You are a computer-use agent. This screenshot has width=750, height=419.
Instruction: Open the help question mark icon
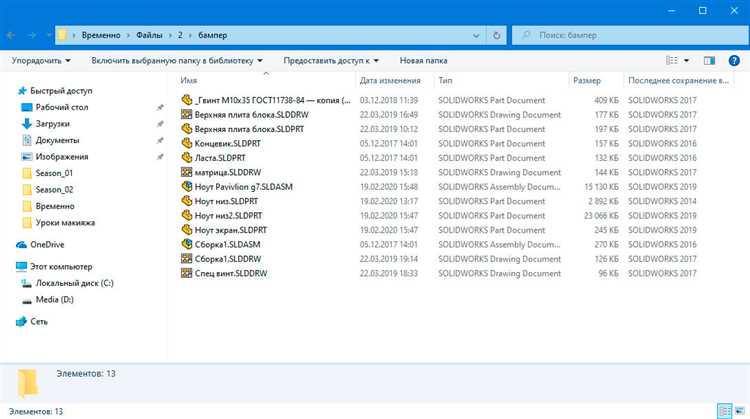coord(734,61)
